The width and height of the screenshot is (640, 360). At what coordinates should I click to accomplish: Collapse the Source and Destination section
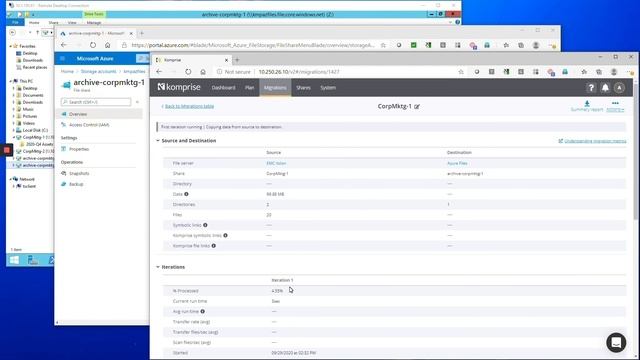158,140
